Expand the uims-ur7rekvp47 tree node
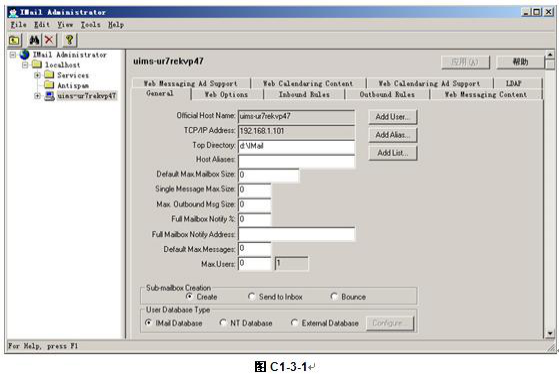Image resolution: width=559 pixels, height=374 pixels. [x=37, y=96]
